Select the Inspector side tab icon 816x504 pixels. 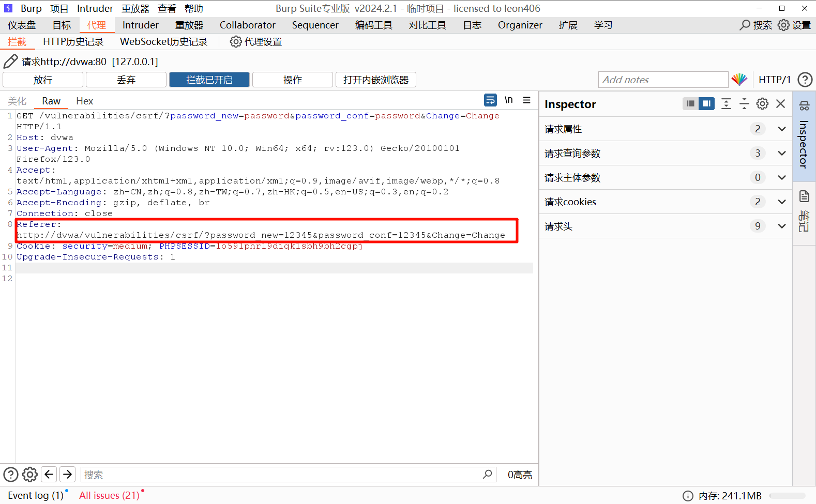(x=804, y=136)
